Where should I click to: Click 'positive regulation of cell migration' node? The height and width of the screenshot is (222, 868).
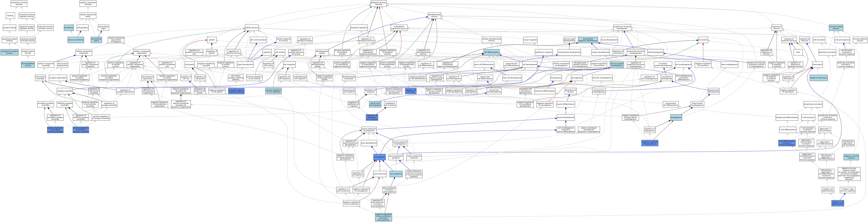click(x=273, y=91)
